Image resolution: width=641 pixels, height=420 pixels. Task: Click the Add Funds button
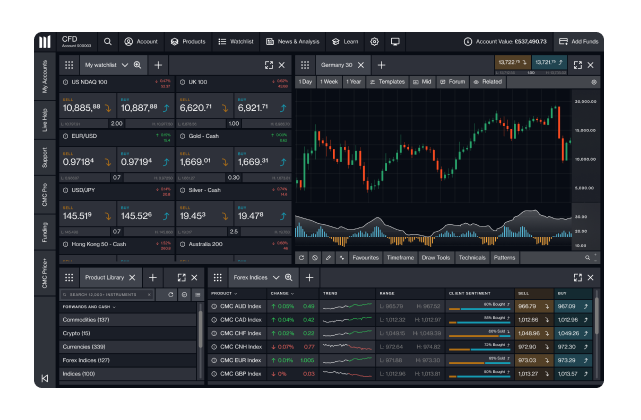point(578,42)
